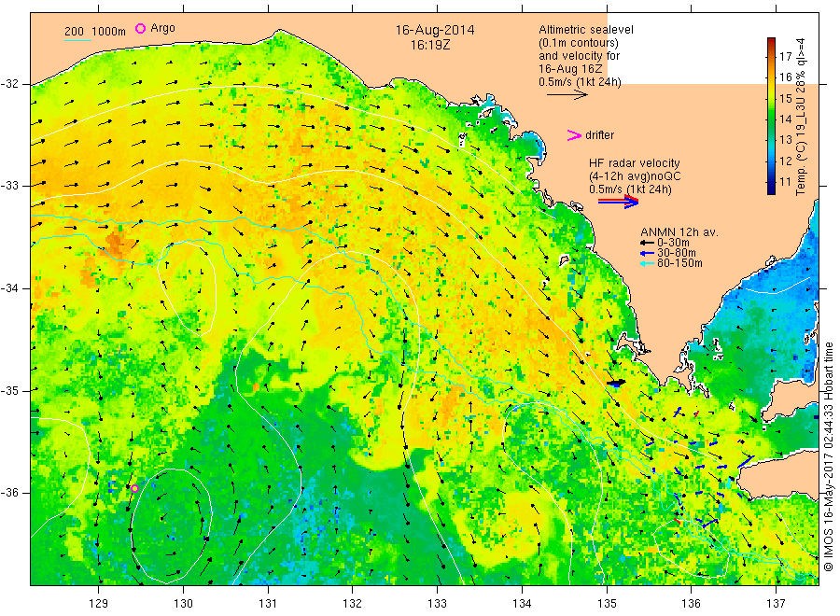Click the longitude axis label '131'

[x=268, y=604]
